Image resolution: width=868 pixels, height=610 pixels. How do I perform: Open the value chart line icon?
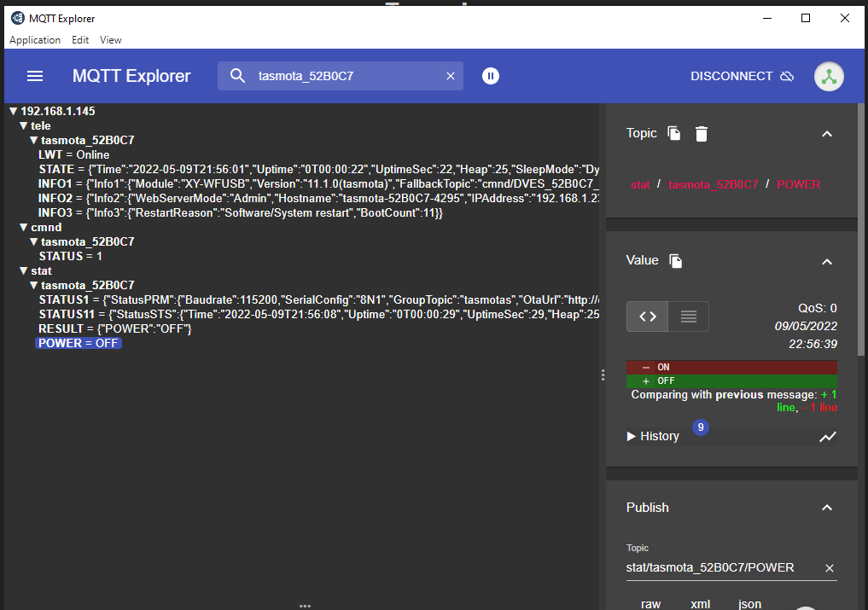(x=828, y=437)
